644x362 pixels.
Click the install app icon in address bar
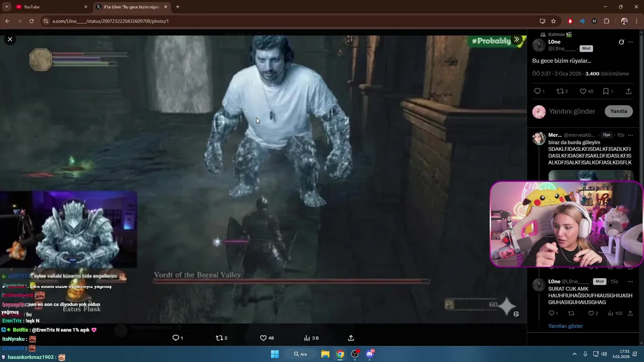tap(542, 21)
